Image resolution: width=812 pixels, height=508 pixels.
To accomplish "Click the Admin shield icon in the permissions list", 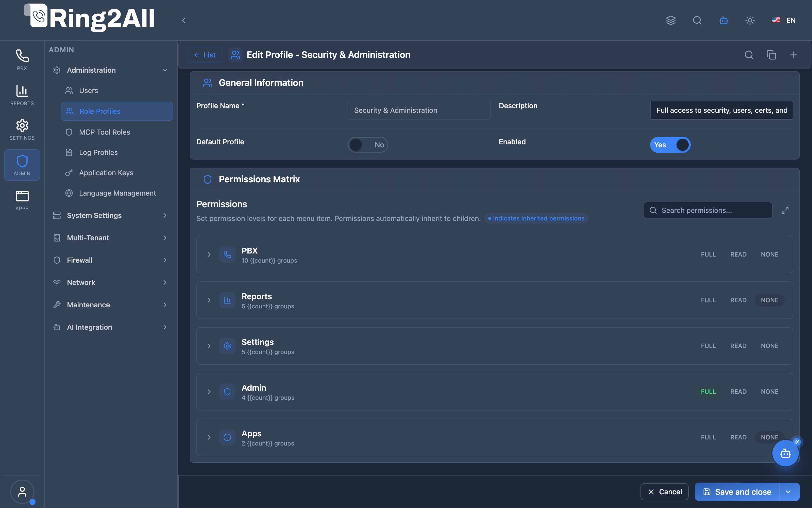I will coord(227,391).
